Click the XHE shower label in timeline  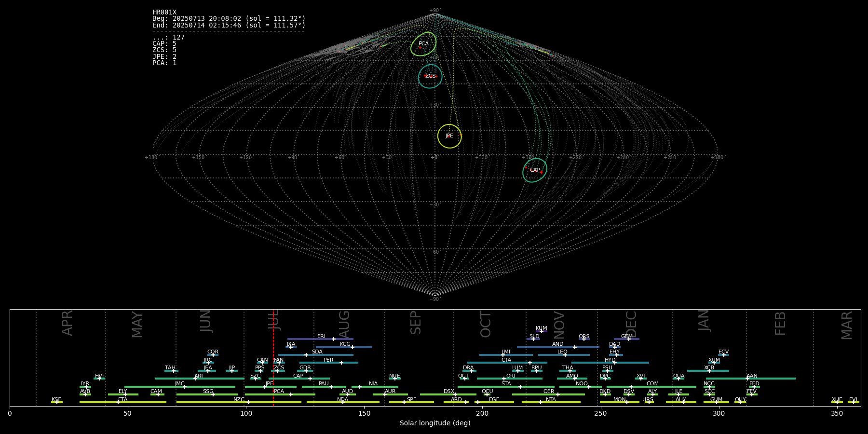837,400
